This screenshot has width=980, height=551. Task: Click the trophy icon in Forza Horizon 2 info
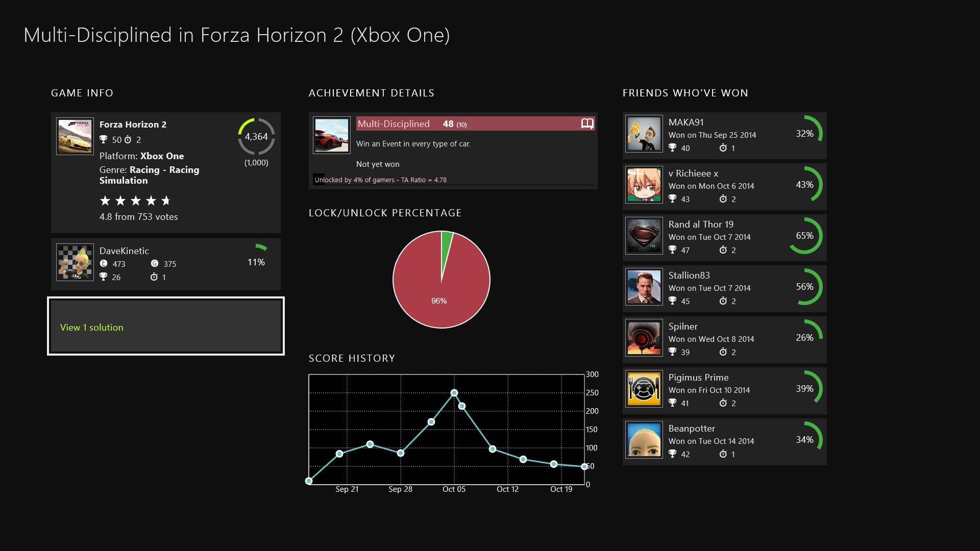pos(104,139)
